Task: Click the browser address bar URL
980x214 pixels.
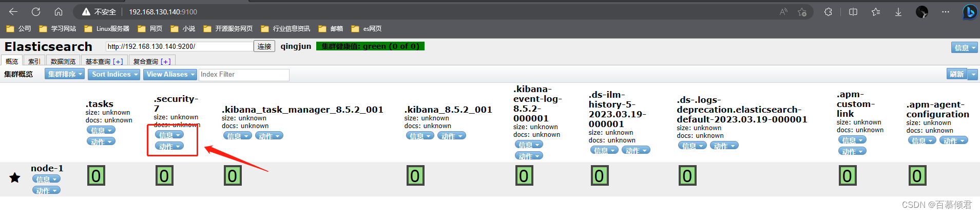Action: pyautogui.click(x=163, y=12)
